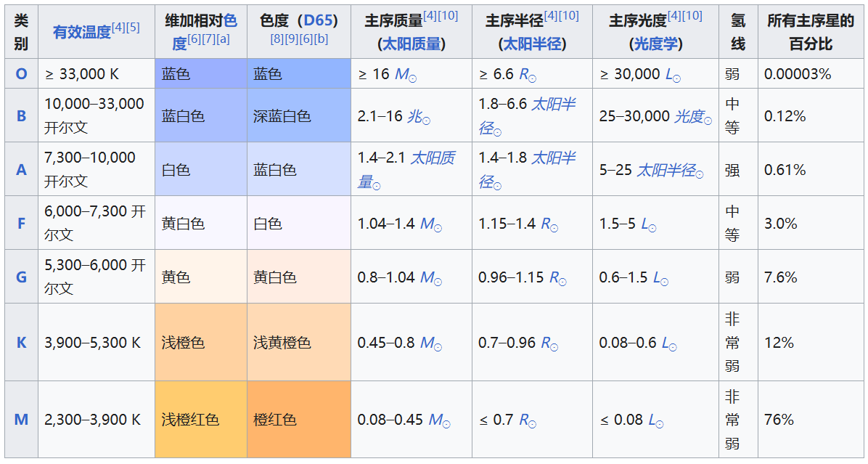Click 太阳半径 link in the 主序半径 header

(x=531, y=44)
